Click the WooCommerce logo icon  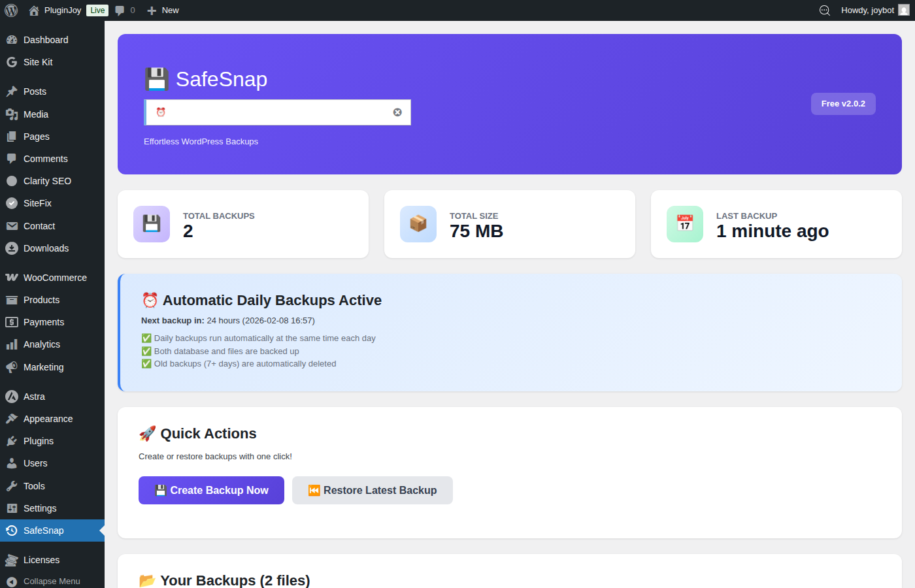[12, 278]
